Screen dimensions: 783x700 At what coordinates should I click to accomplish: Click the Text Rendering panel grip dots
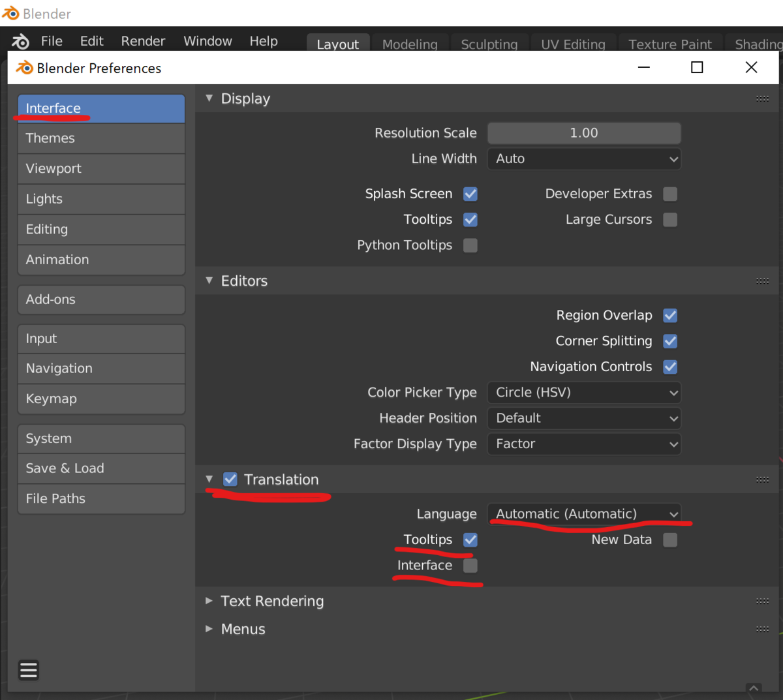[x=762, y=601]
